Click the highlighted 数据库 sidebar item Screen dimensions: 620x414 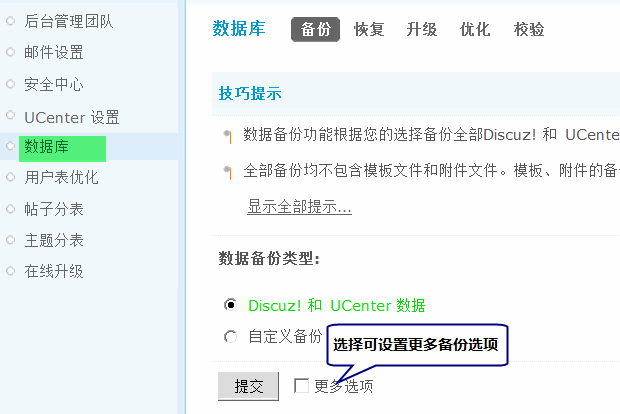click(47, 147)
